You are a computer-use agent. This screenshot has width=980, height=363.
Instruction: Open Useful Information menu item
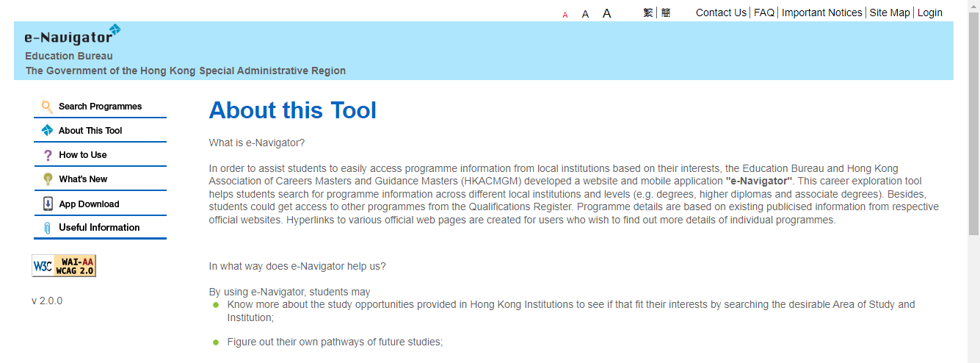click(x=101, y=228)
